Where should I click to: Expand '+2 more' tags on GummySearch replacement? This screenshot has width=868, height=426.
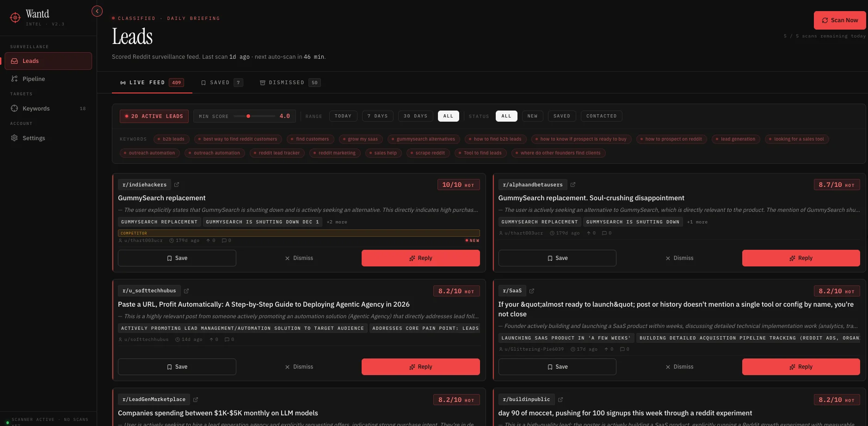tap(337, 222)
